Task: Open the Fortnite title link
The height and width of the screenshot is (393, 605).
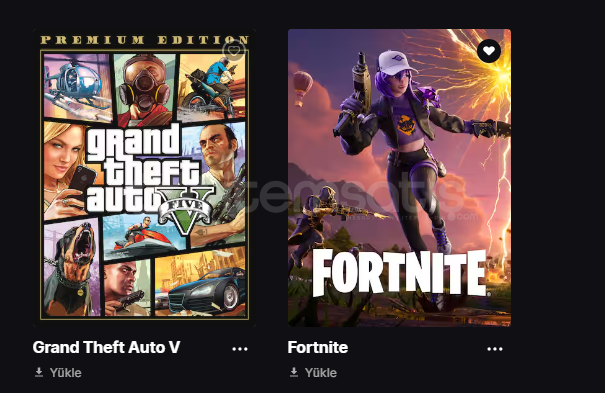Action: pos(318,347)
